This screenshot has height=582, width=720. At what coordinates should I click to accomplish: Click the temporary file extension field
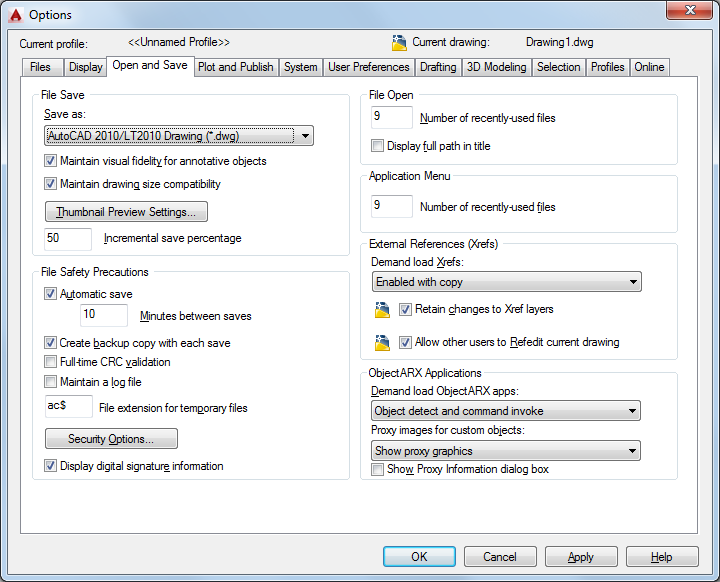69,406
